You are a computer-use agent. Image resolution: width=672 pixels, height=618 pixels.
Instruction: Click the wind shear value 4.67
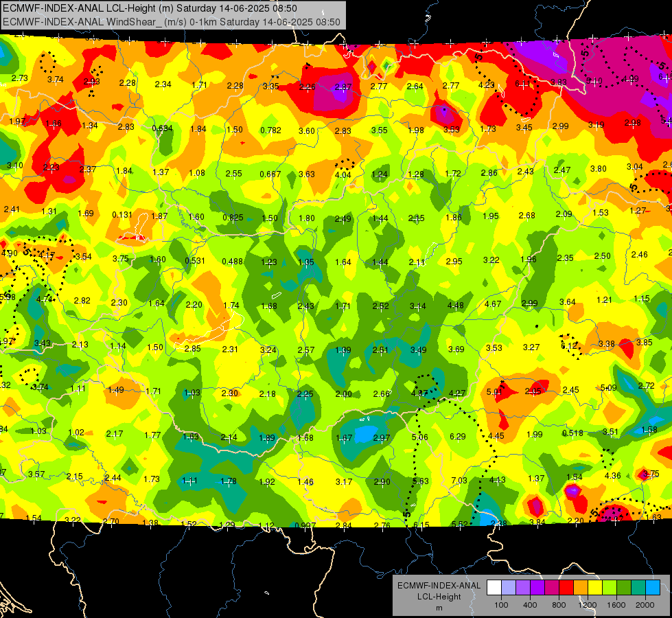click(x=493, y=304)
